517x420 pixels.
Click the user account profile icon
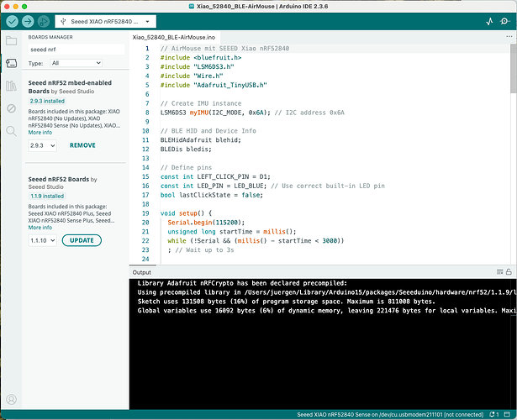[x=12, y=399]
